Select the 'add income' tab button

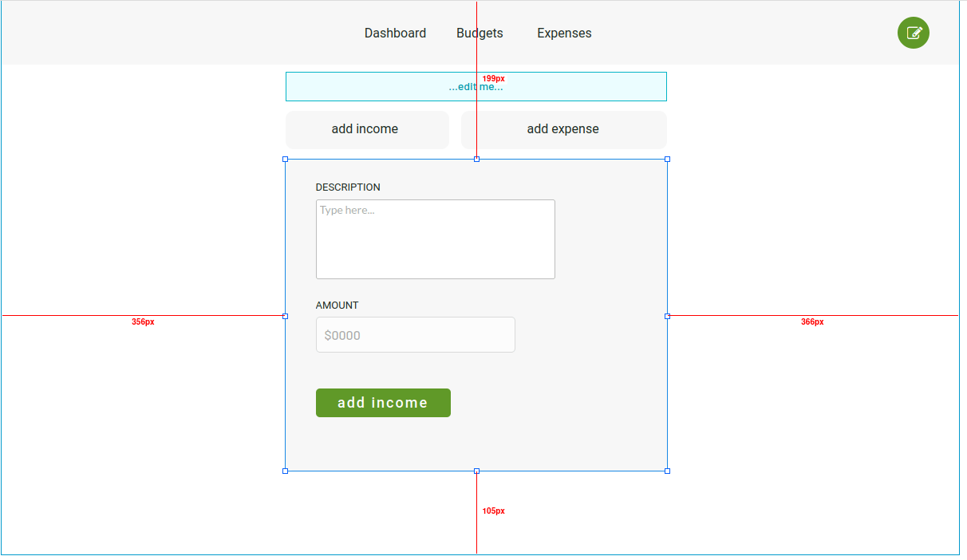tap(367, 128)
